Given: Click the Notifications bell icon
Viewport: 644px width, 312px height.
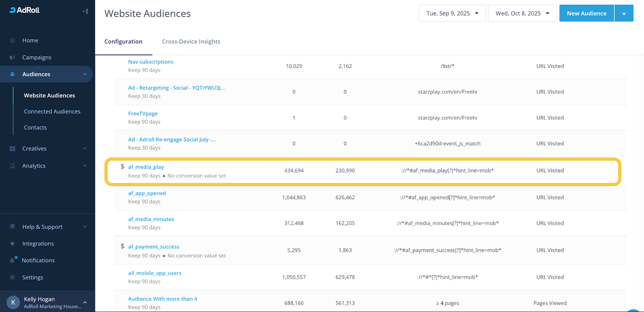Looking at the screenshot, I should coord(13,260).
